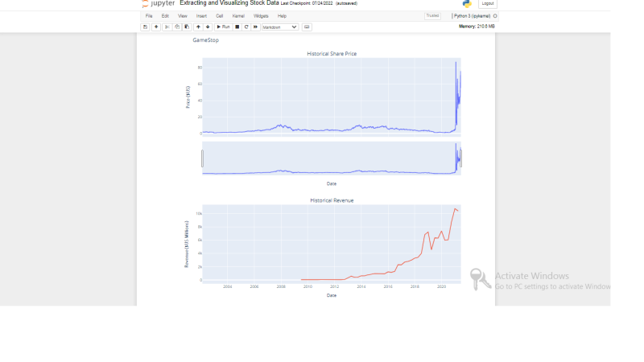The width and height of the screenshot is (644, 362).
Task: Save the notebook with the save icon
Action: click(145, 27)
